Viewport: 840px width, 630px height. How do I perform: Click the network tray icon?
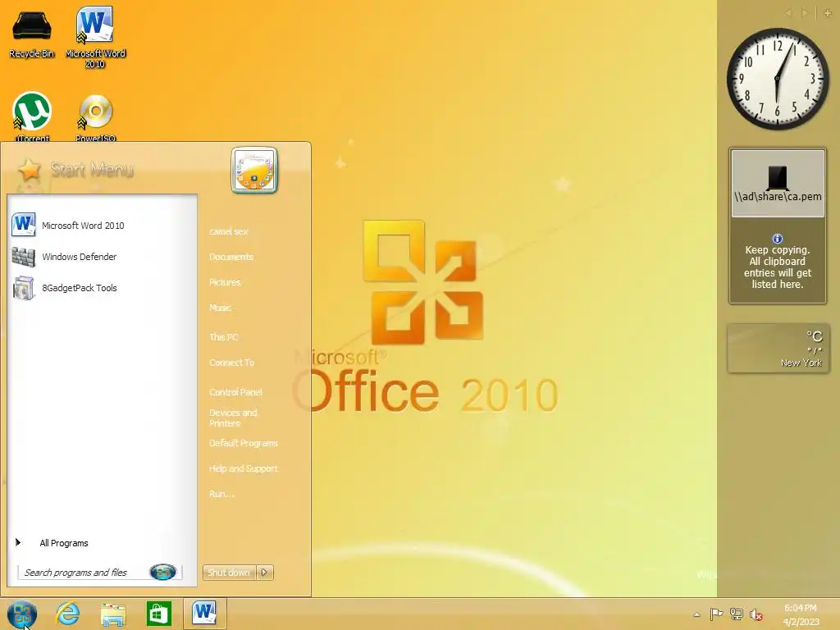pyautogui.click(x=737, y=614)
